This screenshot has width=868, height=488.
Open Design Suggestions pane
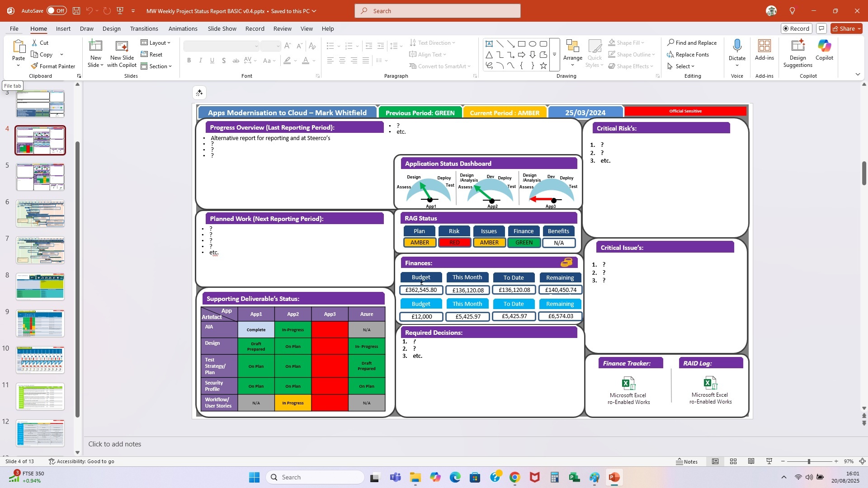(x=797, y=52)
